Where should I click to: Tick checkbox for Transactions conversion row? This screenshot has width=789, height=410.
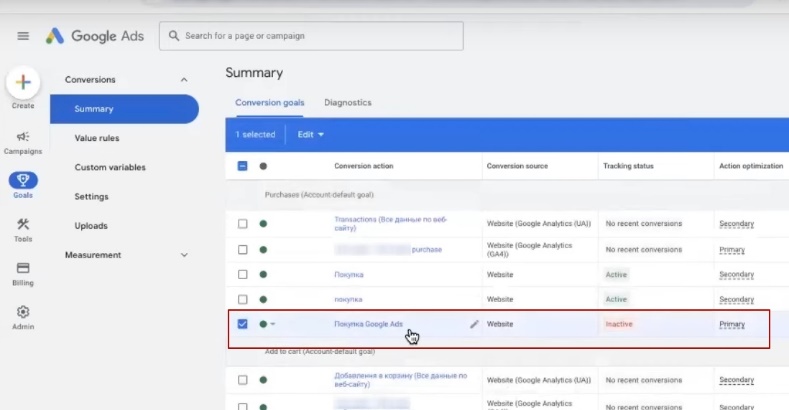click(x=243, y=223)
